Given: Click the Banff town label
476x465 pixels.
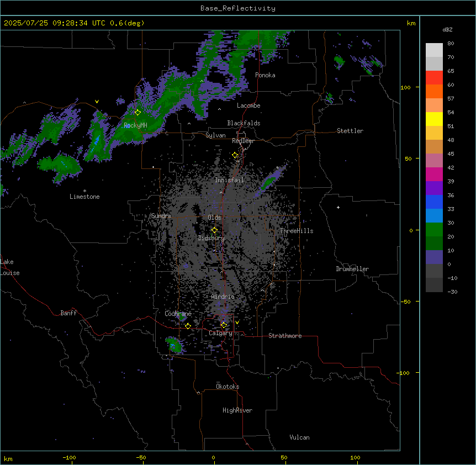Looking at the screenshot, I should [68, 313].
